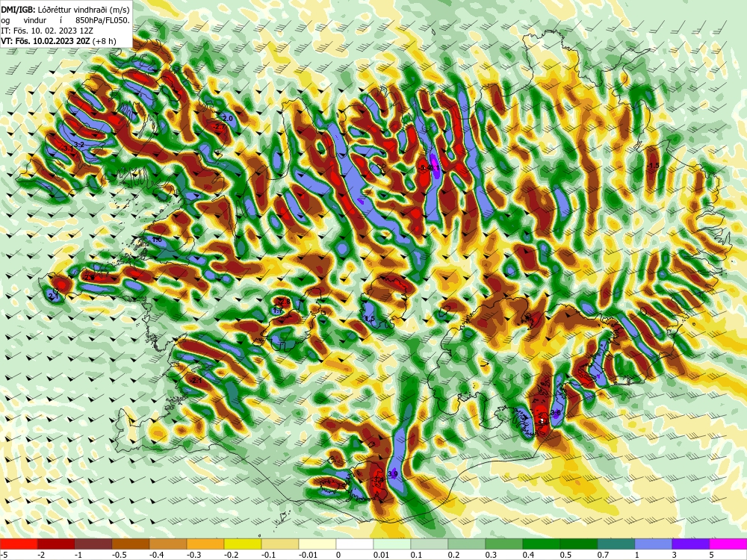This screenshot has height=560, width=747.
Task: Click the 'VT: Fös. 10.02.2023 20Z' valid time
Action: (46, 41)
